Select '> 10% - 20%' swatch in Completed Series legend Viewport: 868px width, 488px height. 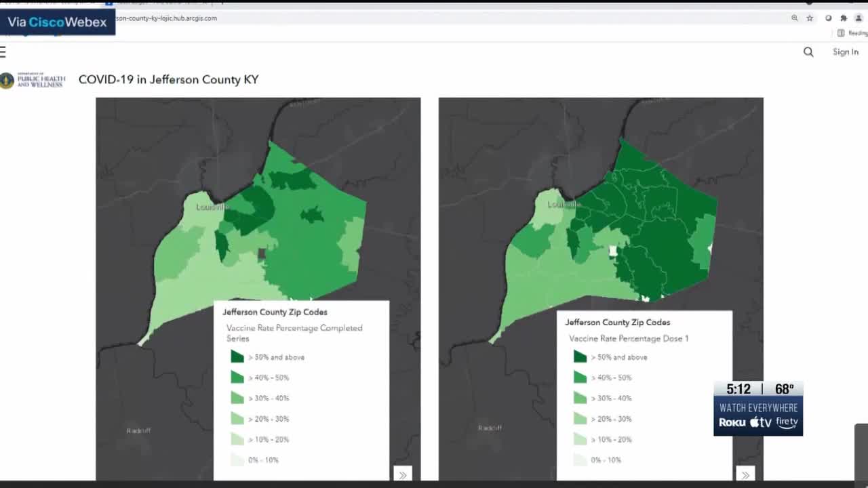click(237, 439)
